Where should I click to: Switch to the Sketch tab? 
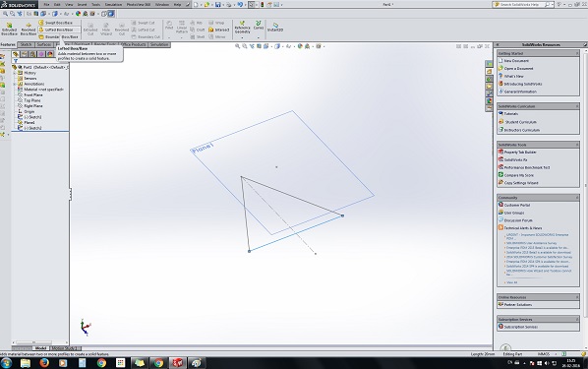click(x=26, y=44)
